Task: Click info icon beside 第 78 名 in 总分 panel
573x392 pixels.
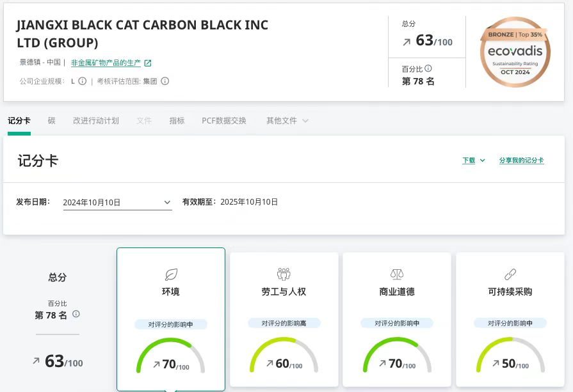Action: [76, 314]
